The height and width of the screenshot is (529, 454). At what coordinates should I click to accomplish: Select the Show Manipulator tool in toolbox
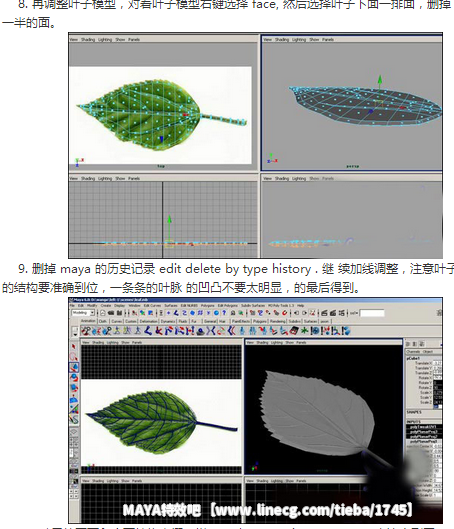pos(74,409)
